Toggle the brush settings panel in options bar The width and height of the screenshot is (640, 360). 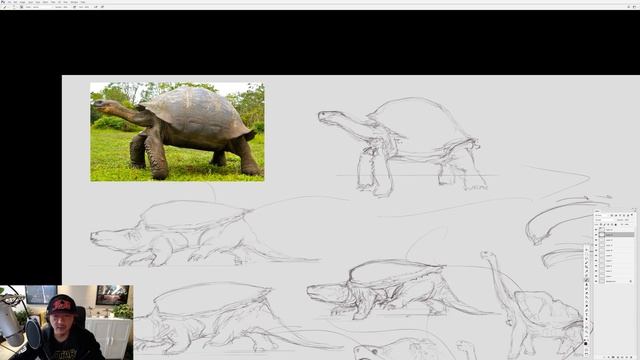[x=21, y=7]
